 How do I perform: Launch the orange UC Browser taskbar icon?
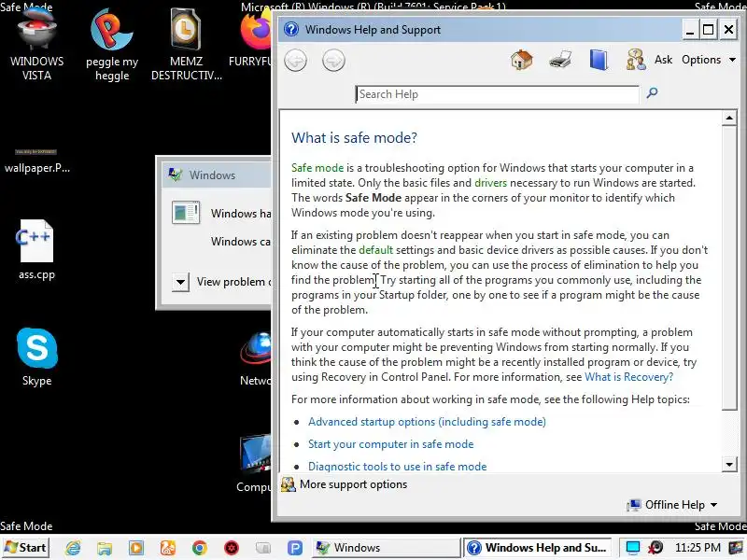[x=168, y=548]
